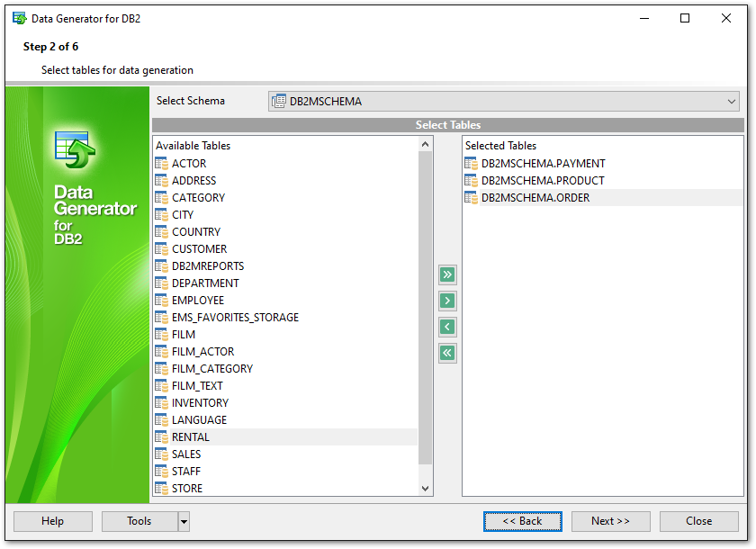Select the COUNTRY table name
This screenshot has width=756, height=549.
(196, 232)
